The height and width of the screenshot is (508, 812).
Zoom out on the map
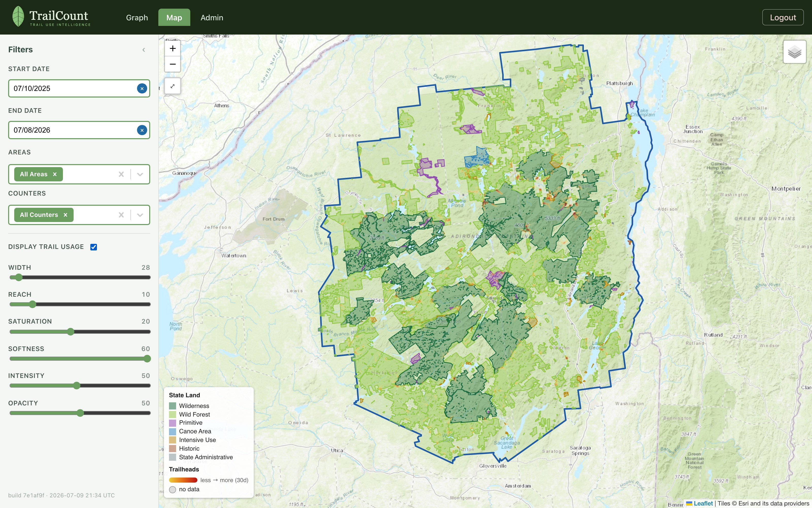[173, 64]
